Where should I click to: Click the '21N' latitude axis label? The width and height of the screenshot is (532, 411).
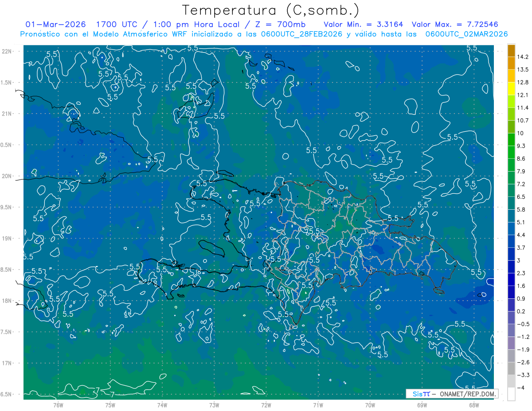click(6, 114)
